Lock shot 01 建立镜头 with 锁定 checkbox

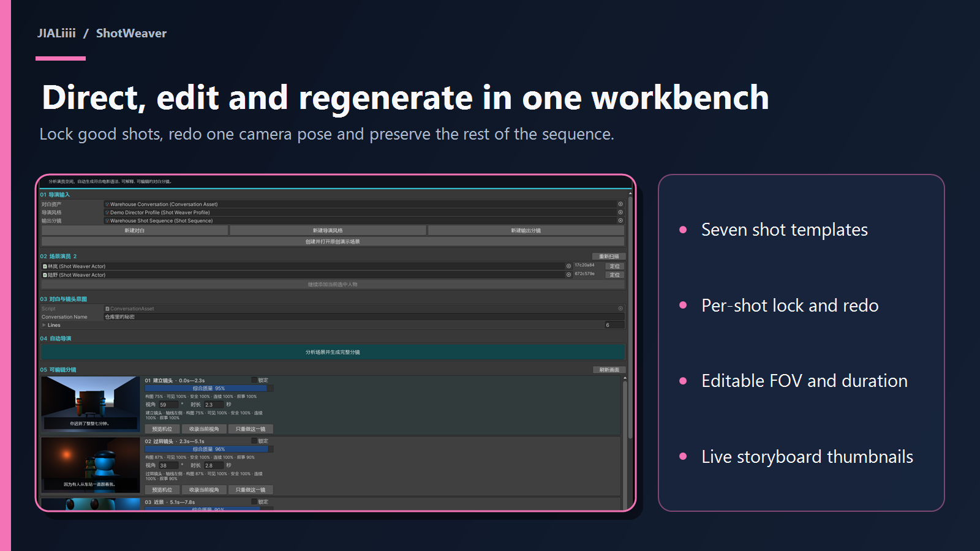(254, 380)
